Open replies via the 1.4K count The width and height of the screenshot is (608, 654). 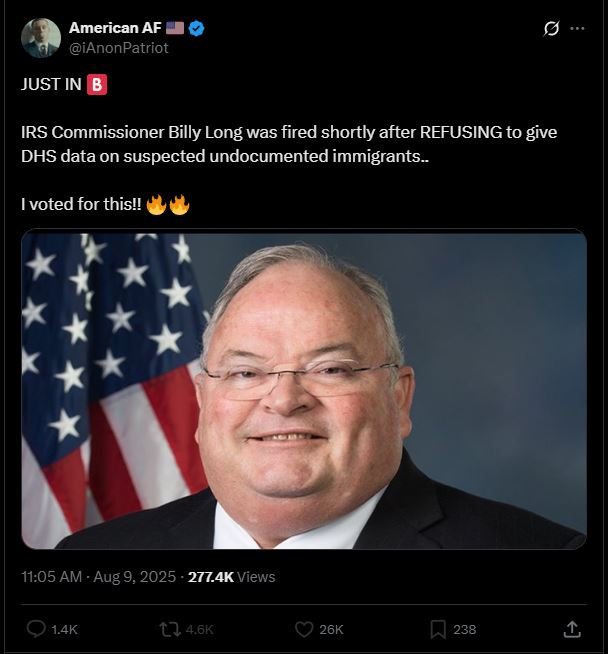pos(64,629)
